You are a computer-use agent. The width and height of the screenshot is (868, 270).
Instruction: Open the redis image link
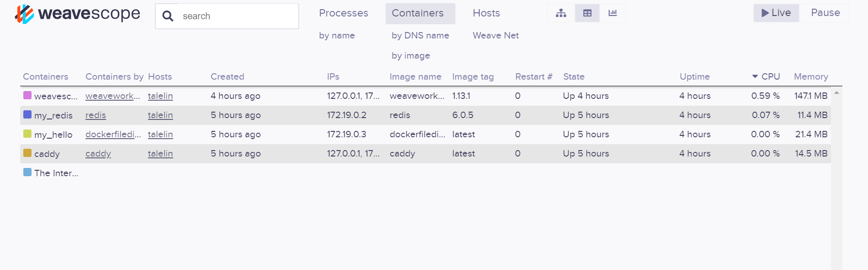pos(95,115)
